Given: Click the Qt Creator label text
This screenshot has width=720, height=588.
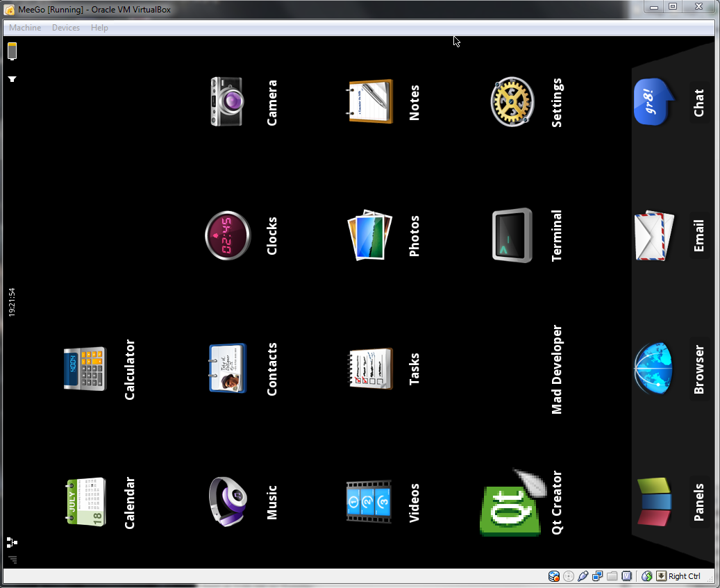Looking at the screenshot, I should pos(557,503).
